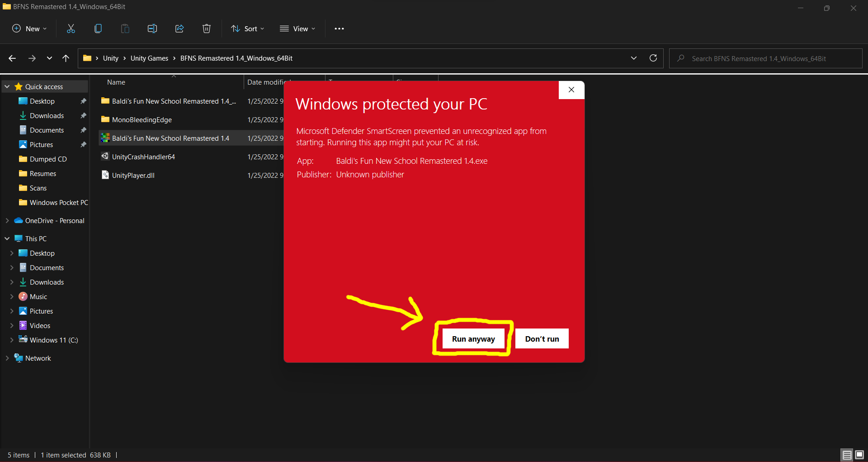Click the Cut scissors icon
This screenshot has height=462, width=868.
71,29
